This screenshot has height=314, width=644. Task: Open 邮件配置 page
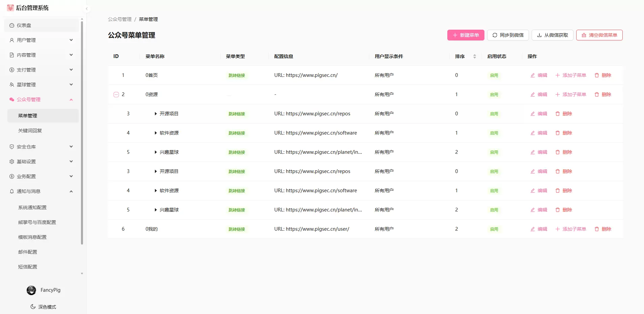pyautogui.click(x=43, y=252)
